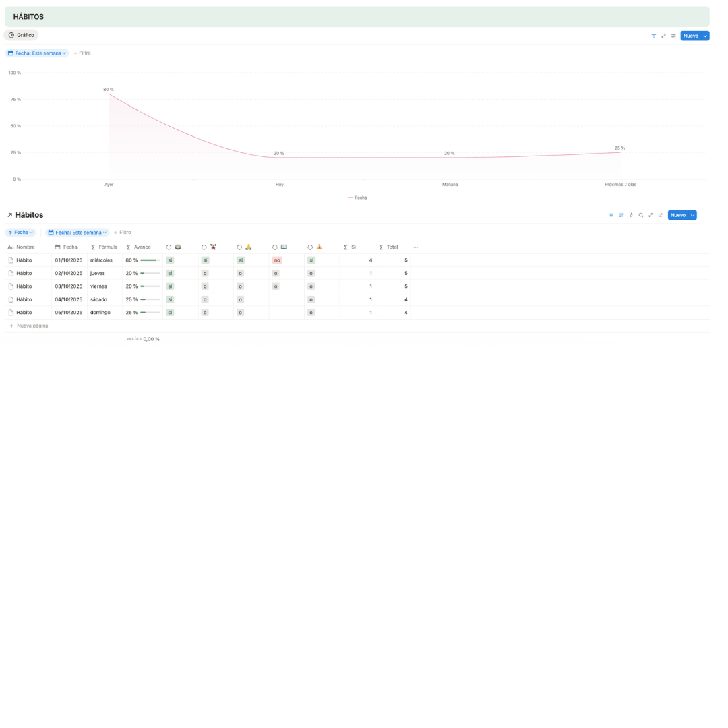Toggle weightlifter 'o' status in jueves row
This screenshot has width=728, height=728.
point(205,274)
